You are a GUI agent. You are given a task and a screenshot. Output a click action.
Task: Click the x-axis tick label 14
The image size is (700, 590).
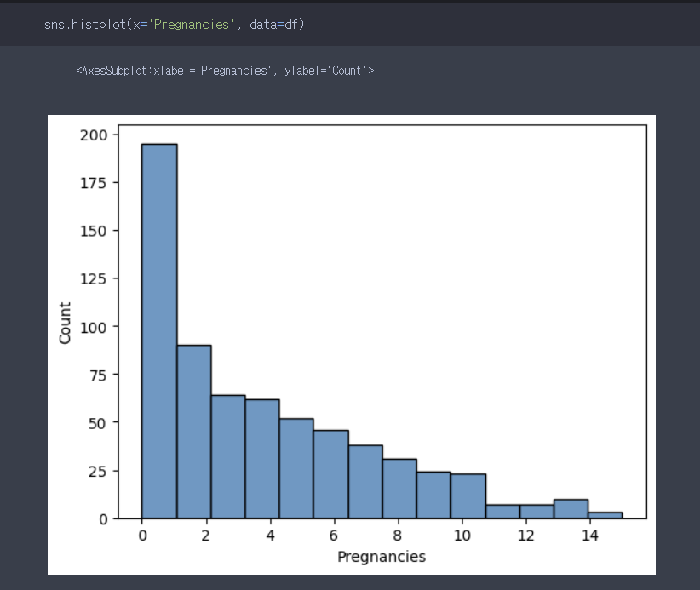590,536
